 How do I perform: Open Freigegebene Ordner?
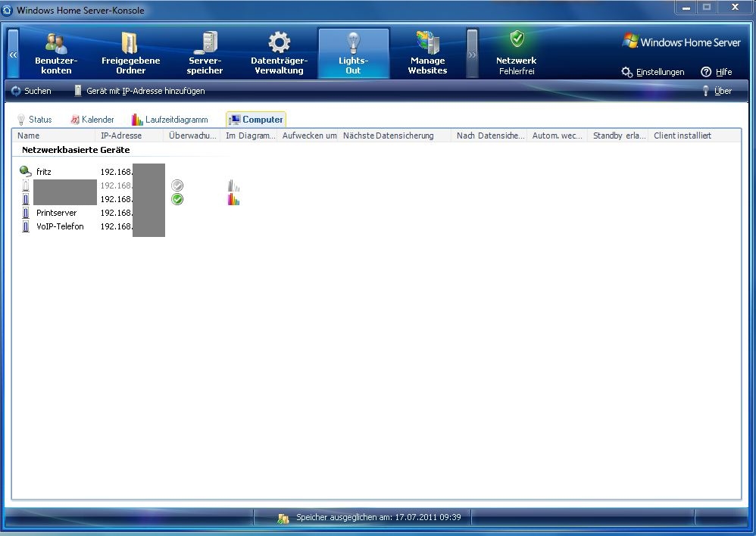130,53
